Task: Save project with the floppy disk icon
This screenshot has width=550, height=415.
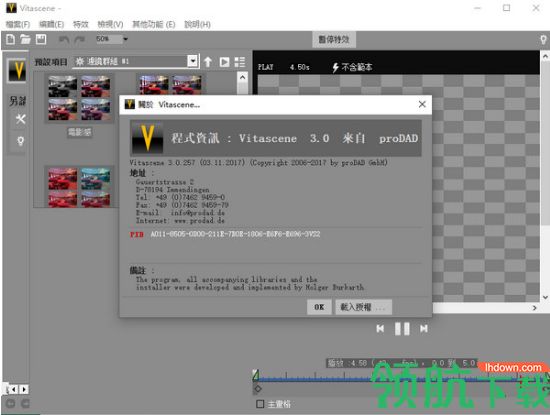Action: (x=41, y=39)
